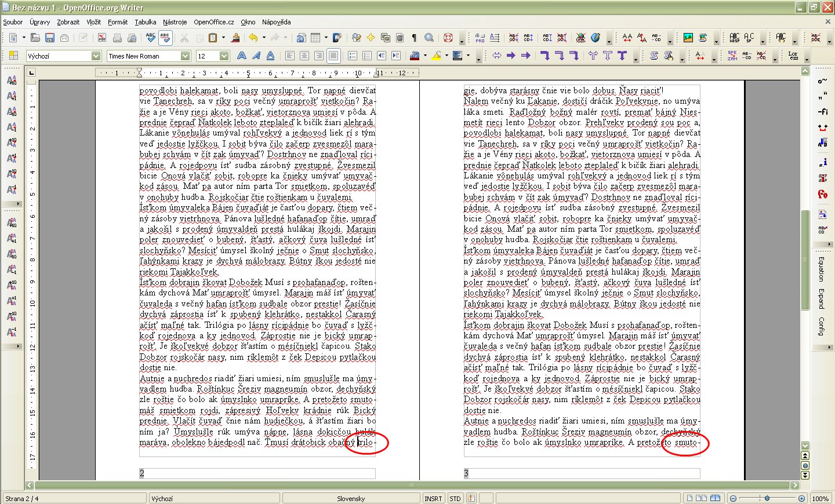Open Help lifebuoy icon

pos(448,38)
